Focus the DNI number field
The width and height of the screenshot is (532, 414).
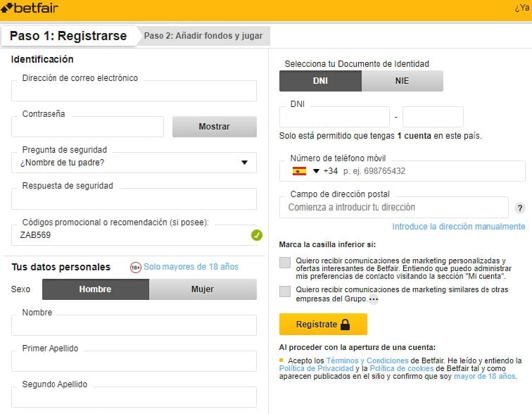point(334,117)
